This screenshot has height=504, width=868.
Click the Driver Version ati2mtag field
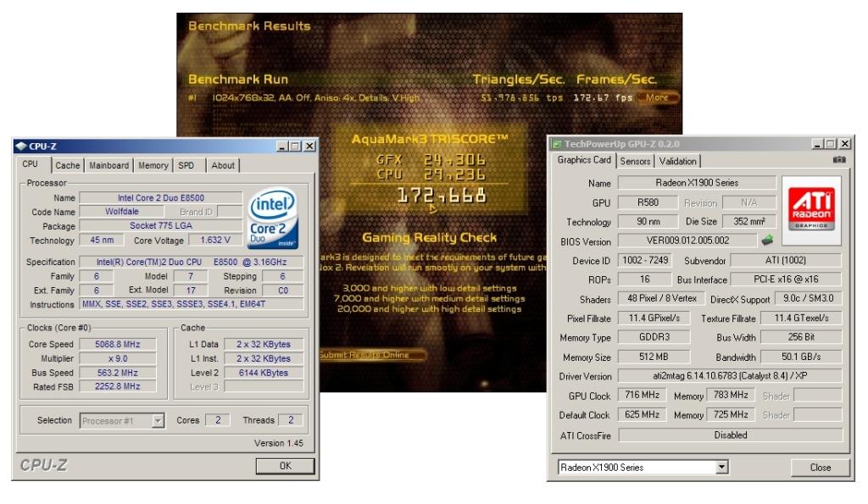[730, 376]
